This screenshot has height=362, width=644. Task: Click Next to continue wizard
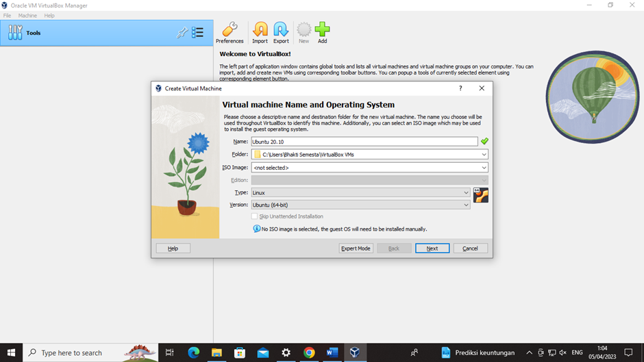point(432,248)
